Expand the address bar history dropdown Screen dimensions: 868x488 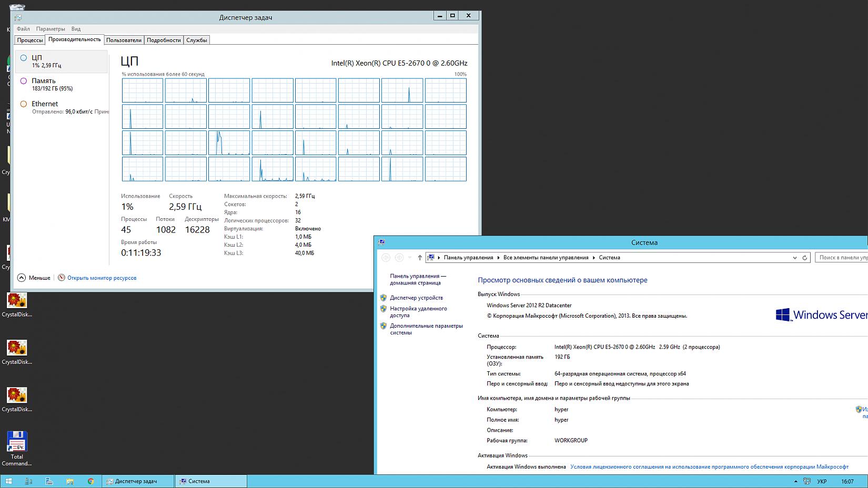click(794, 258)
